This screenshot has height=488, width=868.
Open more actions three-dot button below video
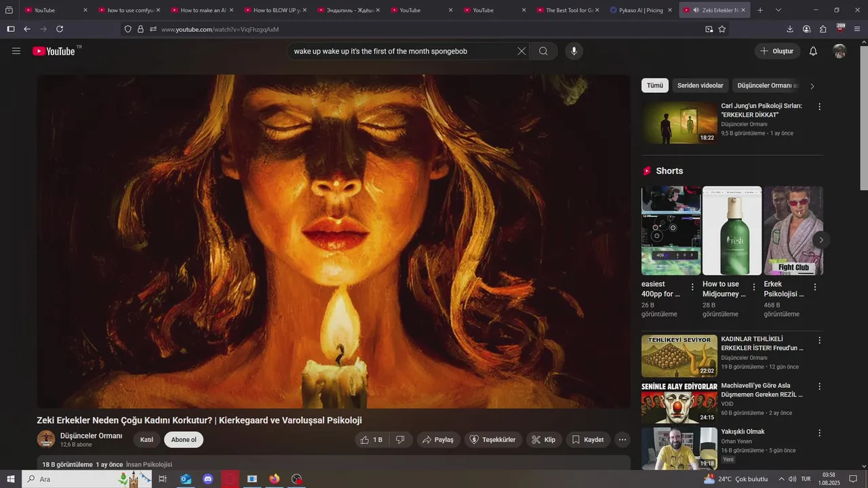[x=623, y=440]
